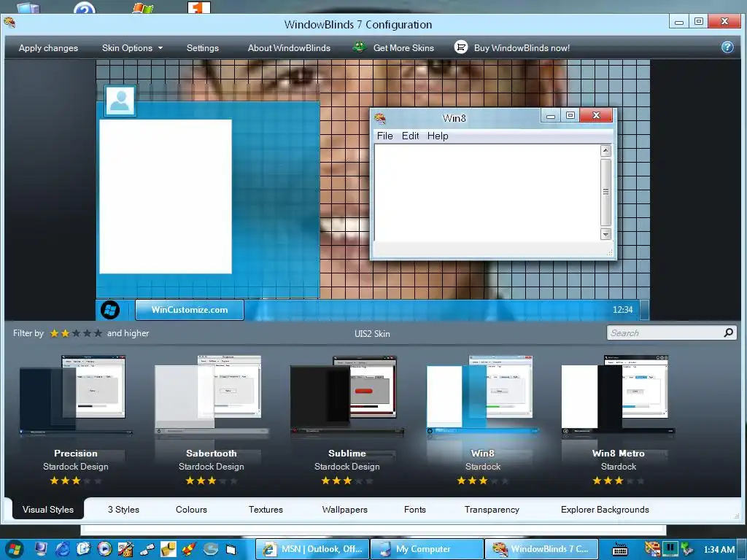Click the on-screen keyboard tray icon

coord(620,550)
